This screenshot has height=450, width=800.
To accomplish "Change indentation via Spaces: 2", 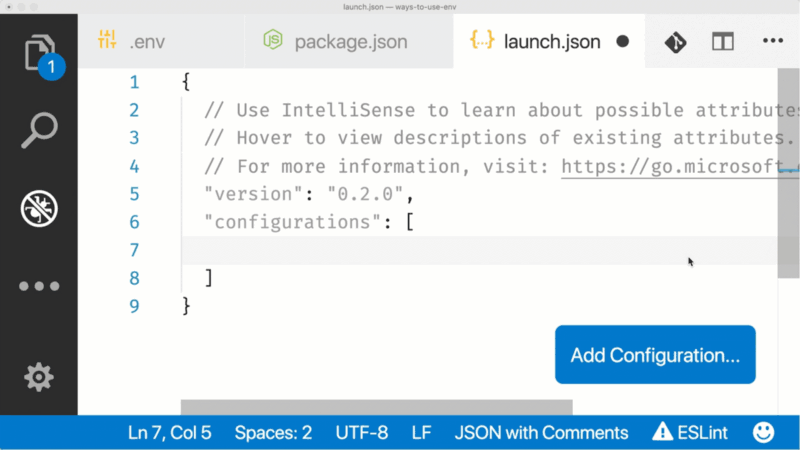I will click(x=273, y=433).
